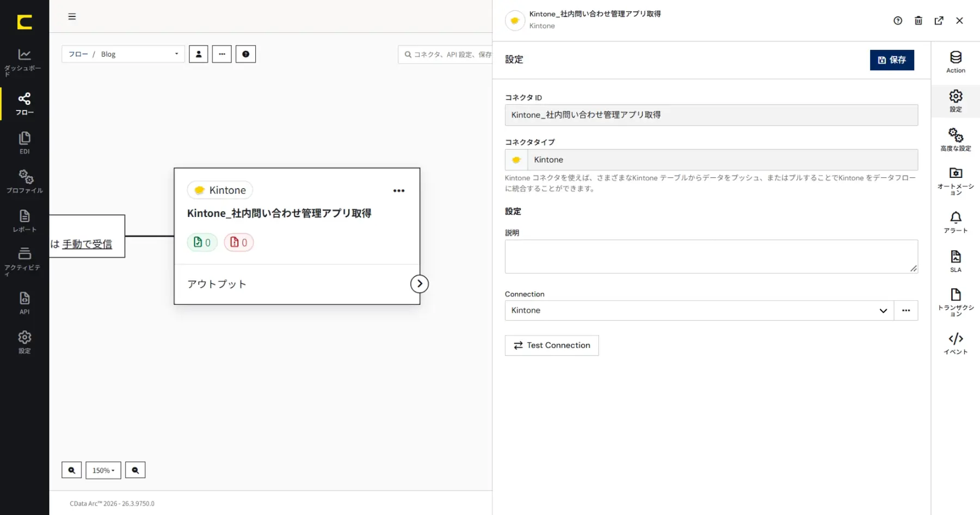Toggle the hamburger menu icon
This screenshot has height=515, width=980.
tap(72, 16)
